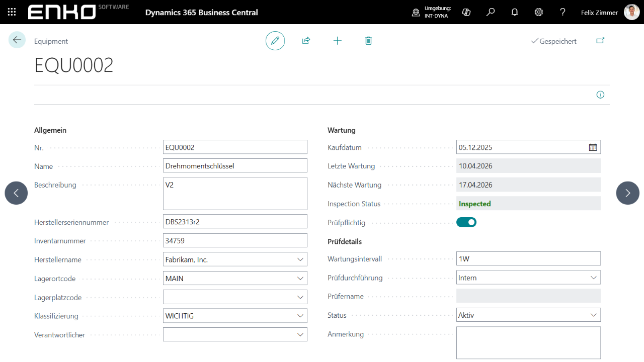Screen dimensions: 644x362
Task: Open notifications bell
Action: (515, 12)
